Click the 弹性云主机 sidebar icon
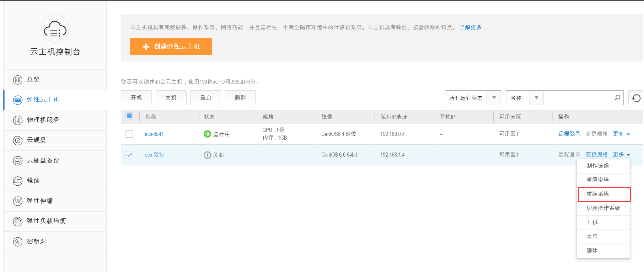This screenshot has width=644, height=272. pyautogui.click(x=18, y=100)
